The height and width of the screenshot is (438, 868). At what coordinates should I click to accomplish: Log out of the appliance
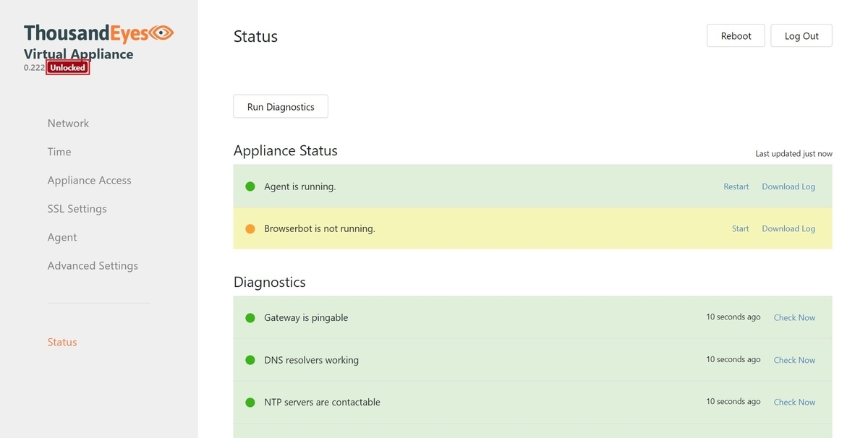click(801, 35)
